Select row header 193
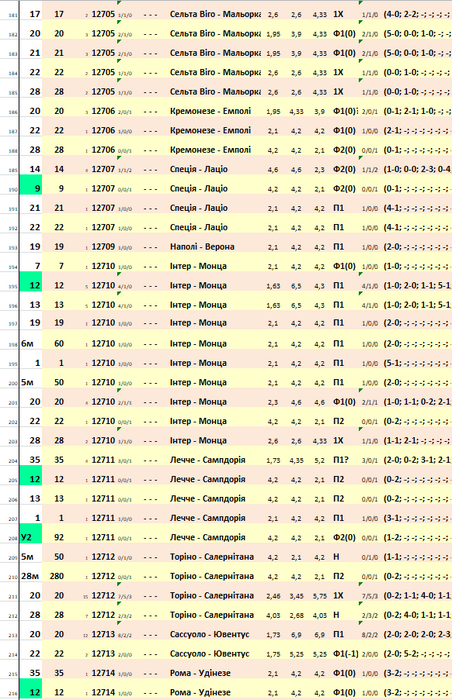The image size is (452, 700). [x=13, y=248]
